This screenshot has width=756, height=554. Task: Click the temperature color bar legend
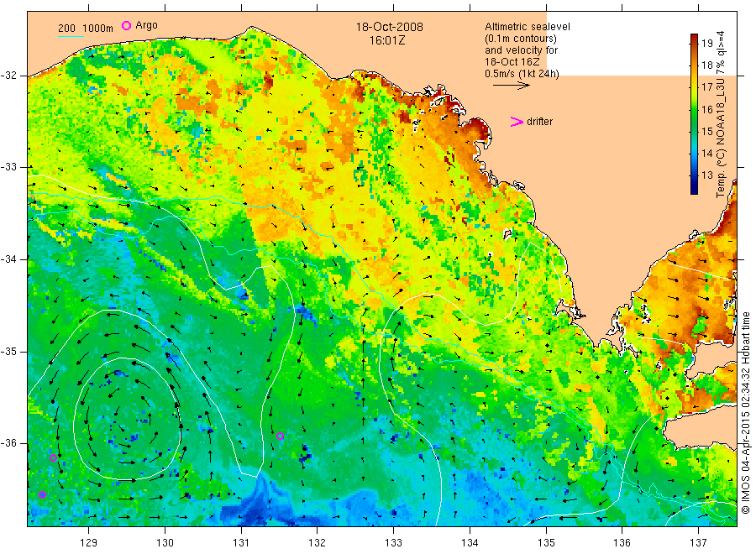(x=695, y=113)
